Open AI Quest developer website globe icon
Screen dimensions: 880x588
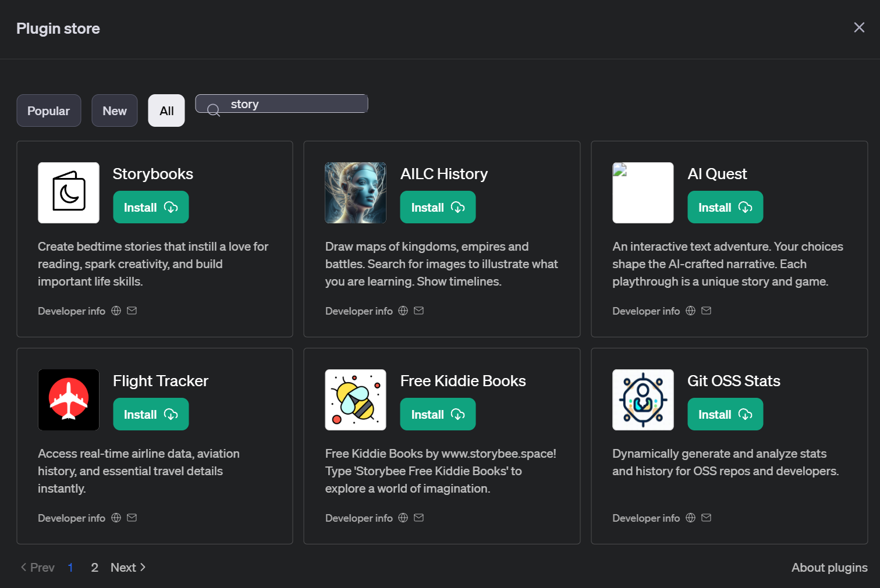[690, 311]
